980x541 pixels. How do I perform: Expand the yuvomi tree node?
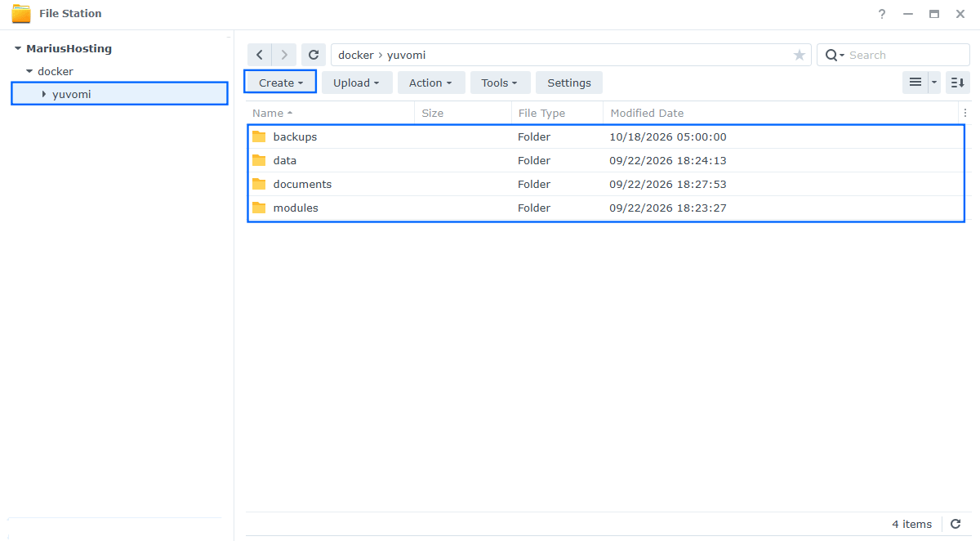[x=44, y=95]
